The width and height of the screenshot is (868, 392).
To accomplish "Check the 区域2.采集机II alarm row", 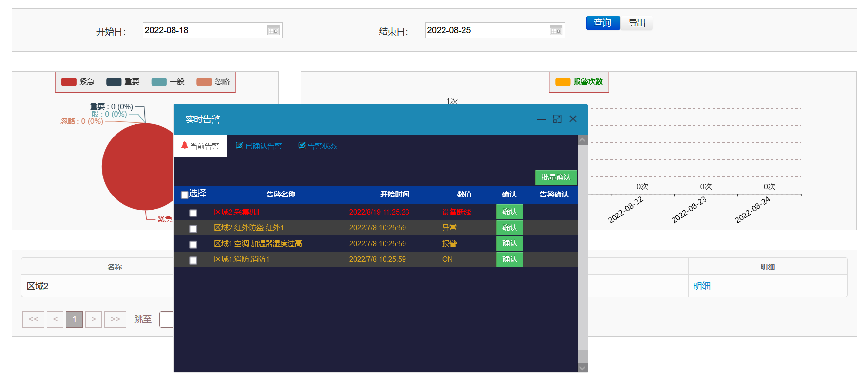I will tap(193, 213).
